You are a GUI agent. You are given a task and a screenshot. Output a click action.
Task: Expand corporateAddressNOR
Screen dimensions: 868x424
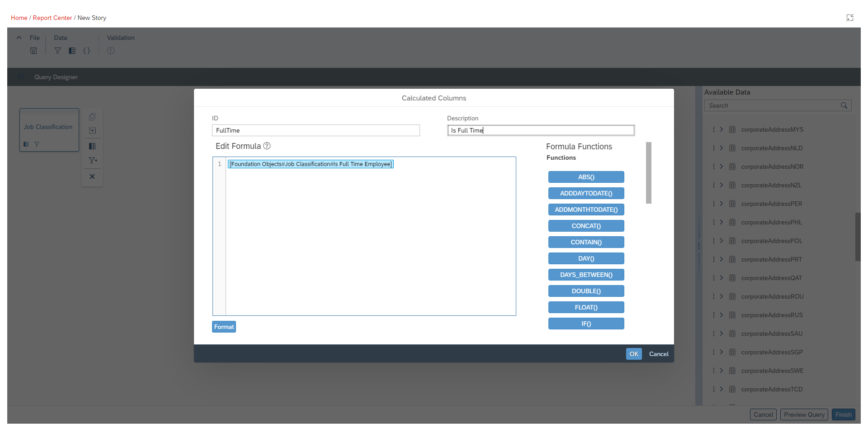pyautogui.click(x=722, y=167)
